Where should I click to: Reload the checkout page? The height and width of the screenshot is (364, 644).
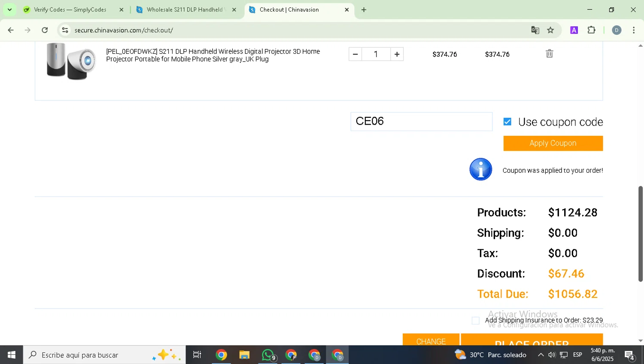tap(45, 30)
